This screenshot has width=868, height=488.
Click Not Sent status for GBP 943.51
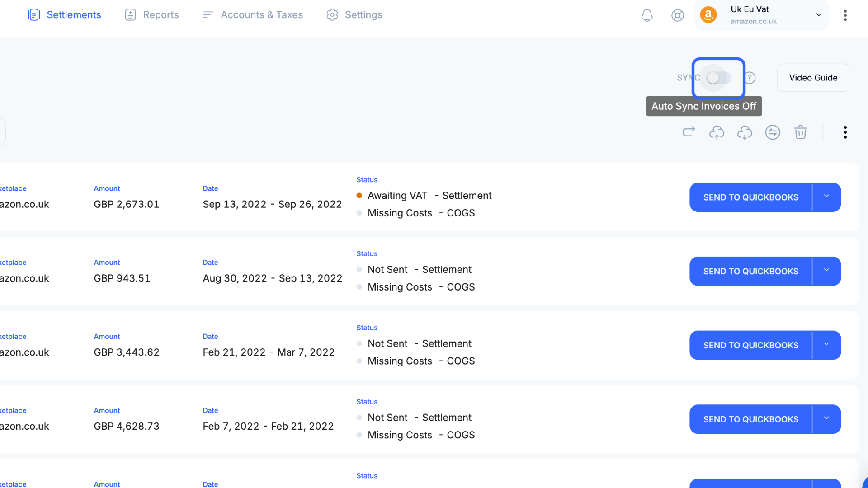387,270
